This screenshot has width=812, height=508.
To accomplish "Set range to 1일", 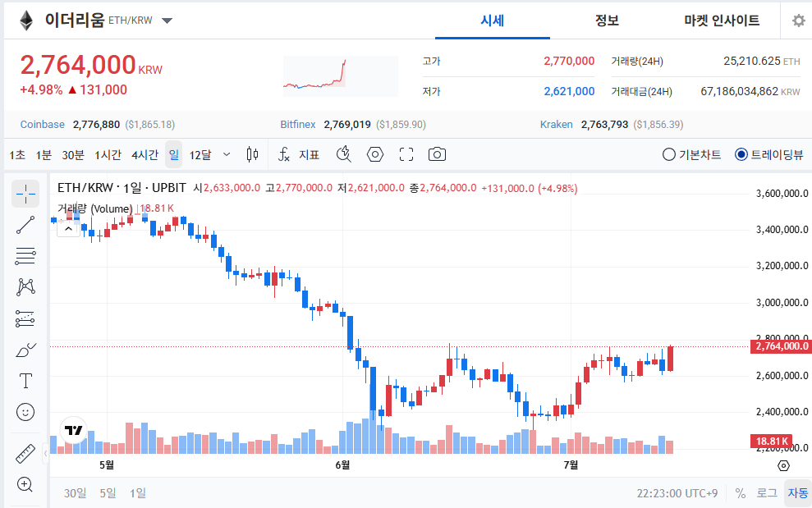I will pos(138,493).
